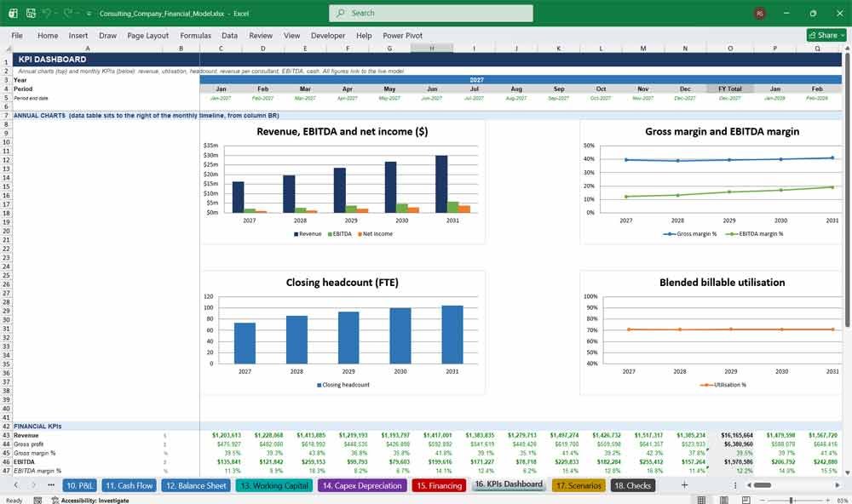Click the zoom in plus icon
The height and width of the screenshot is (504, 852).
pyautogui.click(x=828, y=500)
